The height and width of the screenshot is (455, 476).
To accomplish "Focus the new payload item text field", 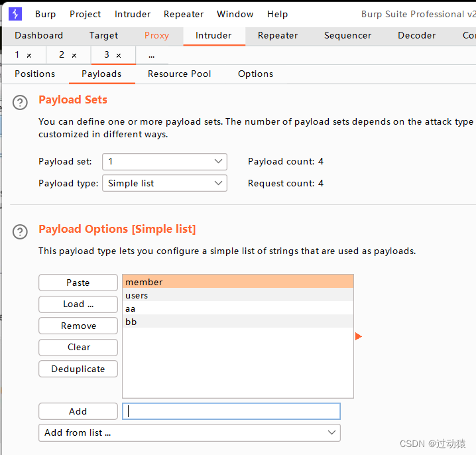I will coord(231,411).
